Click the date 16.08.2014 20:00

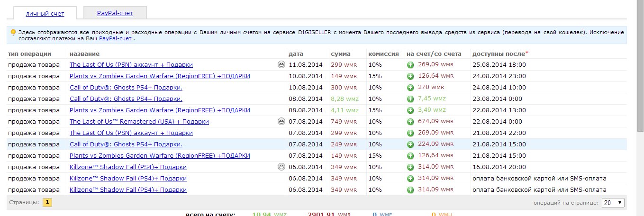click(x=499, y=167)
